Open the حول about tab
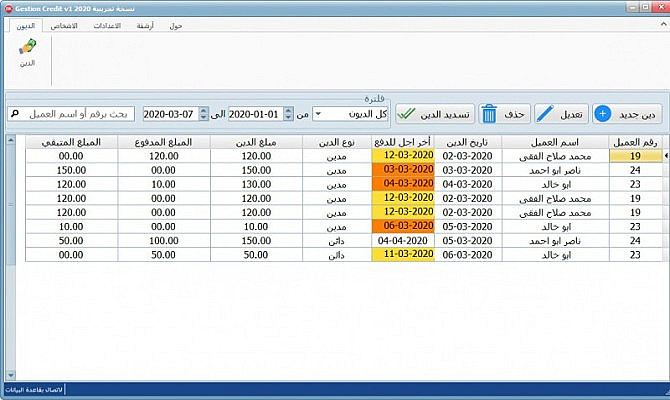 (176, 26)
